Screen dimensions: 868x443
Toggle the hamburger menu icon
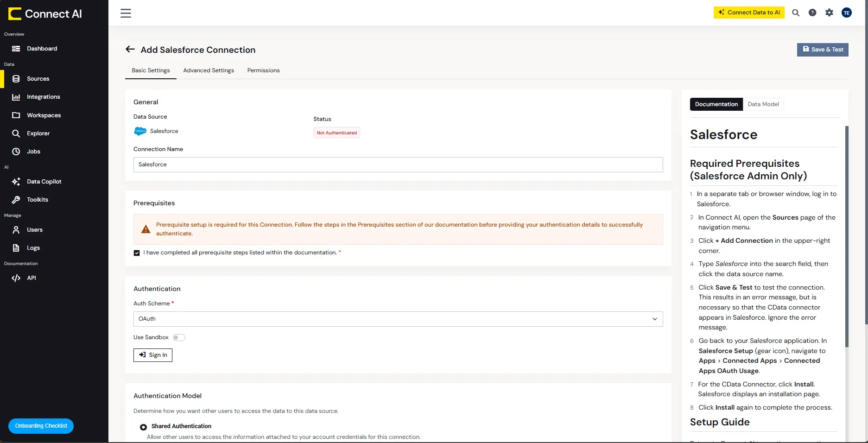[126, 13]
